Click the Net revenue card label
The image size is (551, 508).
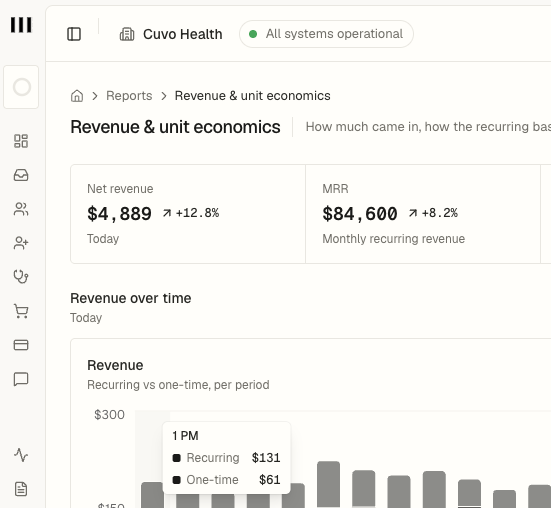click(120, 189)
